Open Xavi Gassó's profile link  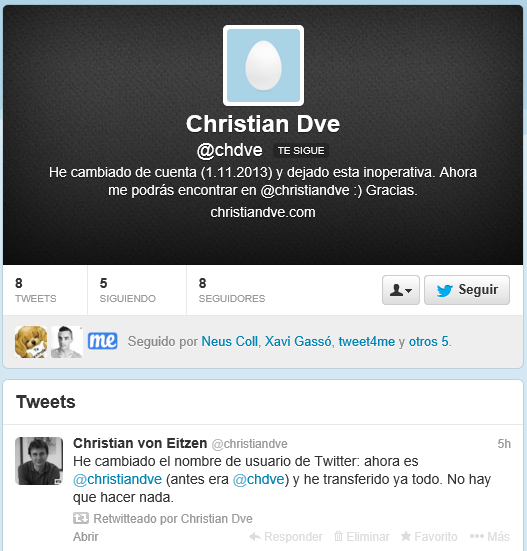(298, 342)
